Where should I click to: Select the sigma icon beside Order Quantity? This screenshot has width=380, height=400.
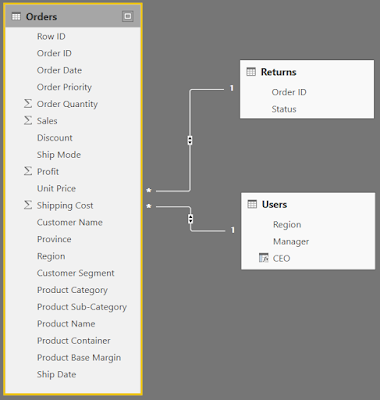(x=28, y=103)
